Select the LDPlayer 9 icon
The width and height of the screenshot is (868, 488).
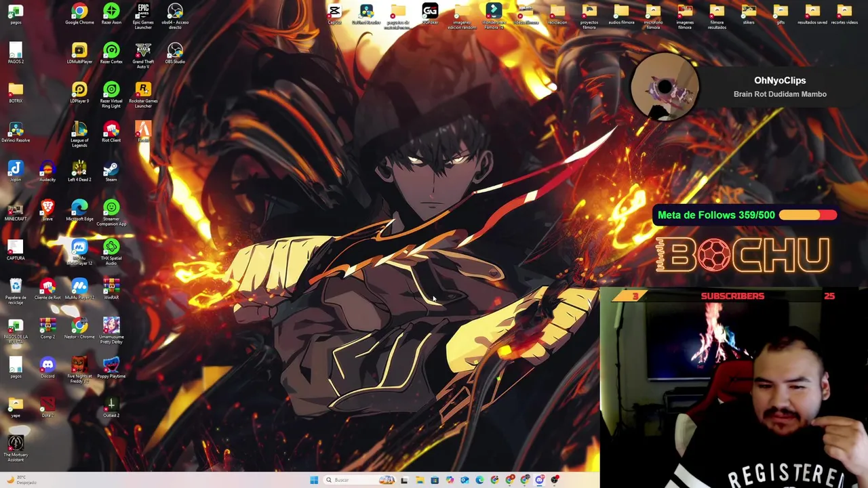79,93
